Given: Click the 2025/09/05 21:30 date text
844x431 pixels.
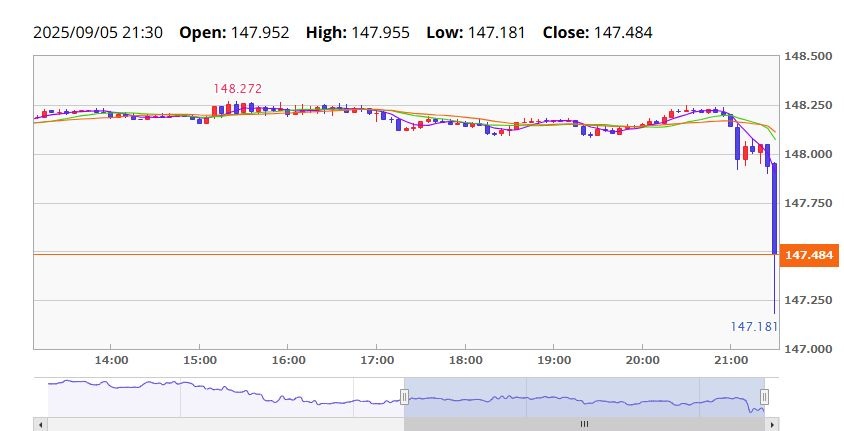Looking at the screenshot, I should pos(99,32).
